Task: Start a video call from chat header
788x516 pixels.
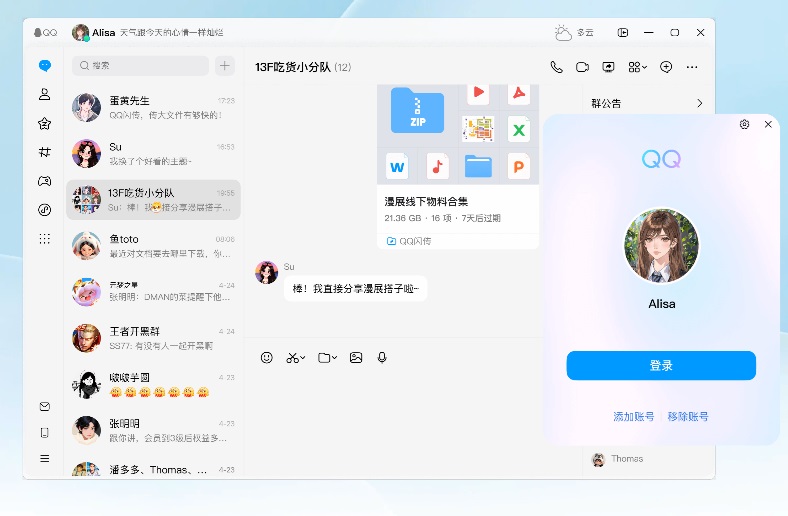Action: 583,67
